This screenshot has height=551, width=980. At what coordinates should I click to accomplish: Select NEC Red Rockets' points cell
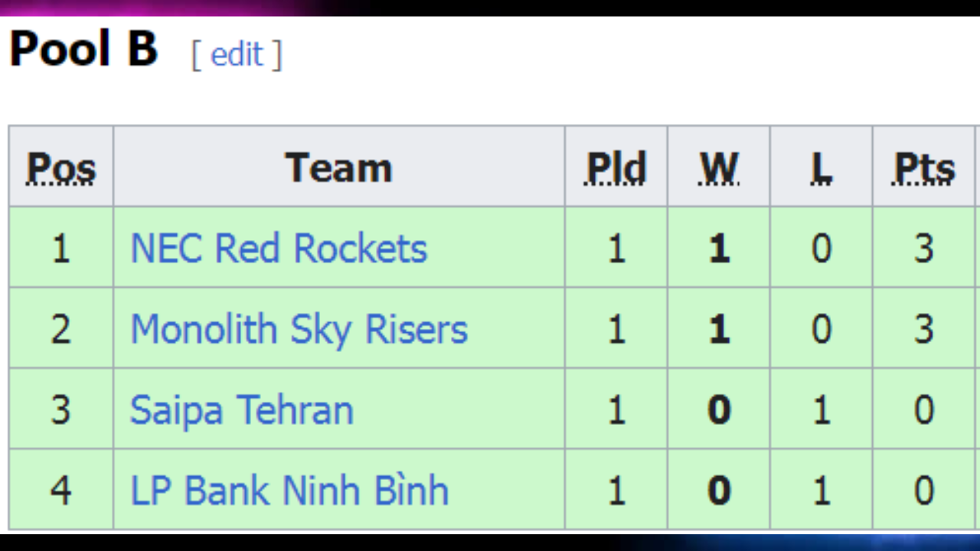pos(924,247)
